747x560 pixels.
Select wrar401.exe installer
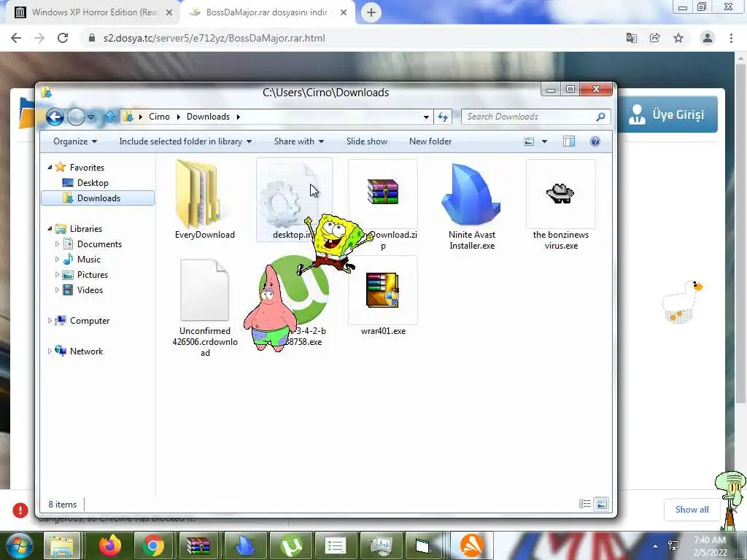click(383, 296)
